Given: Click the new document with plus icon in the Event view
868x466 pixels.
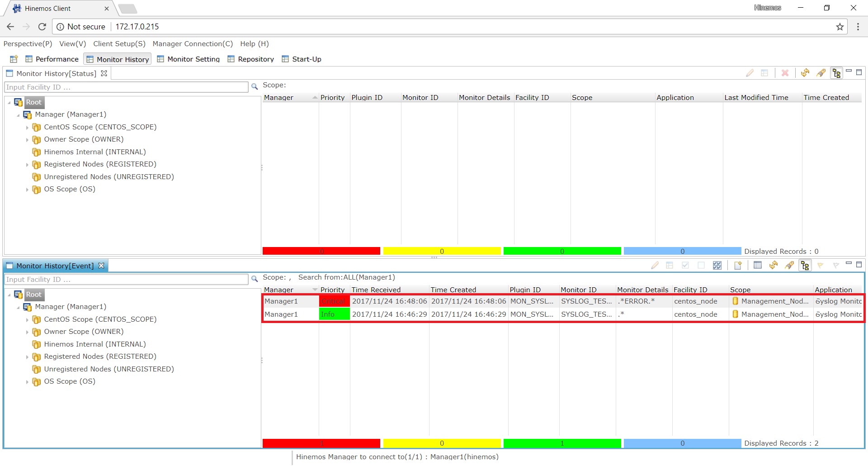Looking at the screenshot, I should (738, 265).
